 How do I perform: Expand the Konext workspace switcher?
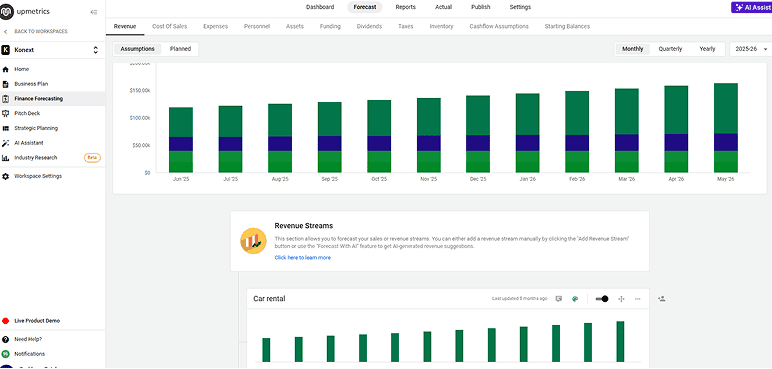(96, 50)
